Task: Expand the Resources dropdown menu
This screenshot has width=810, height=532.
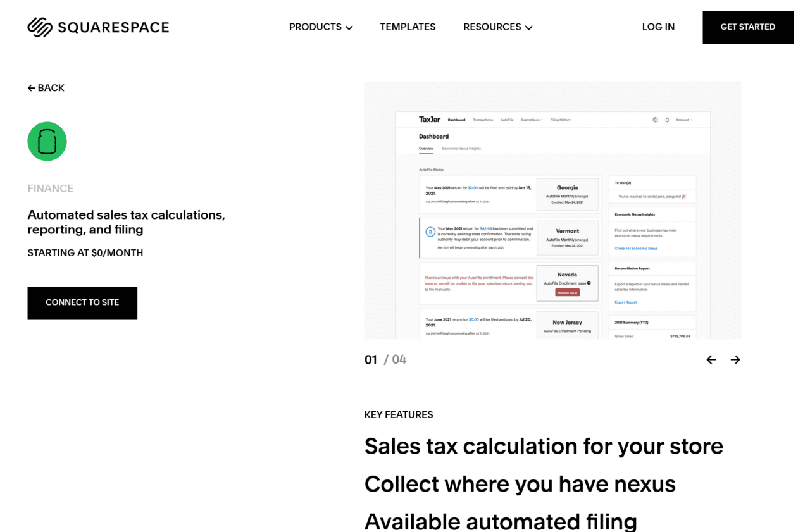Action: pyautogui.click(x=497, y=27)
